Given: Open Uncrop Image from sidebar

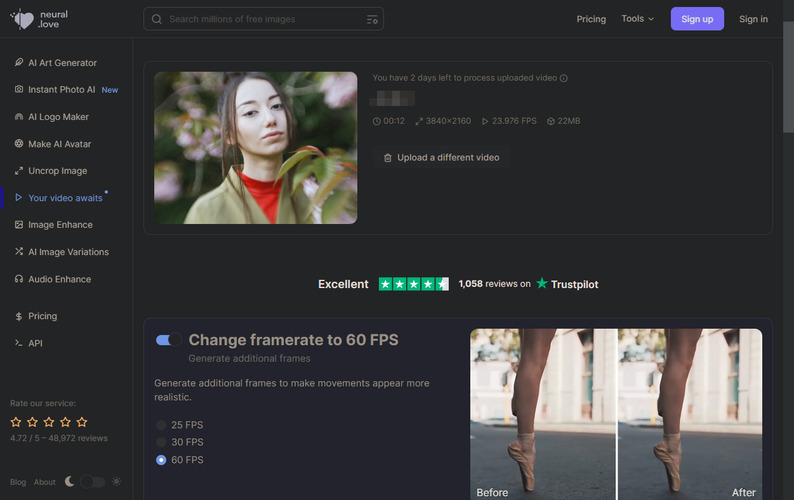Looking at the screenshot, I should [x=58, y=171].
